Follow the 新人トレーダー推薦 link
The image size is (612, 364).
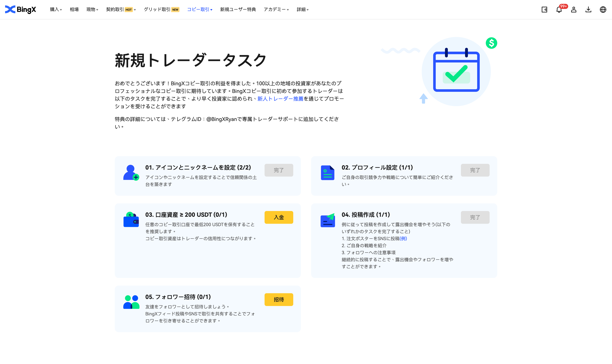(x=280, y=99)
